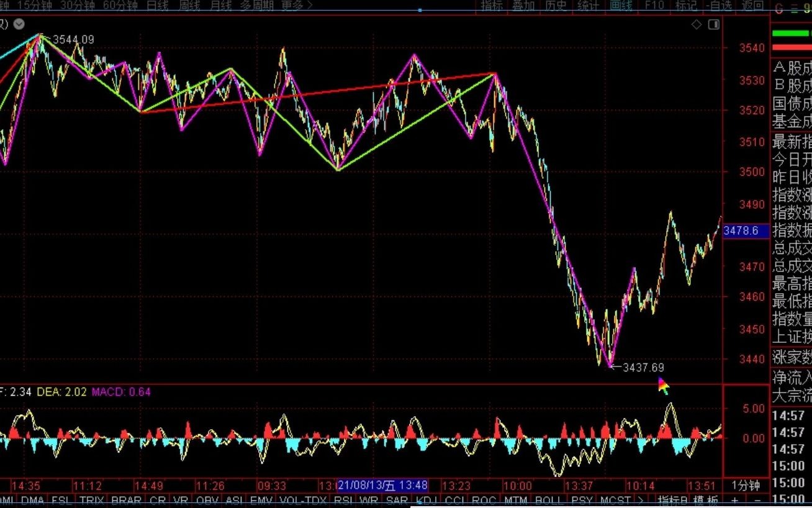Switch to the 15分钟 period
The image size is (812, 508).
[x=34, y=6]
